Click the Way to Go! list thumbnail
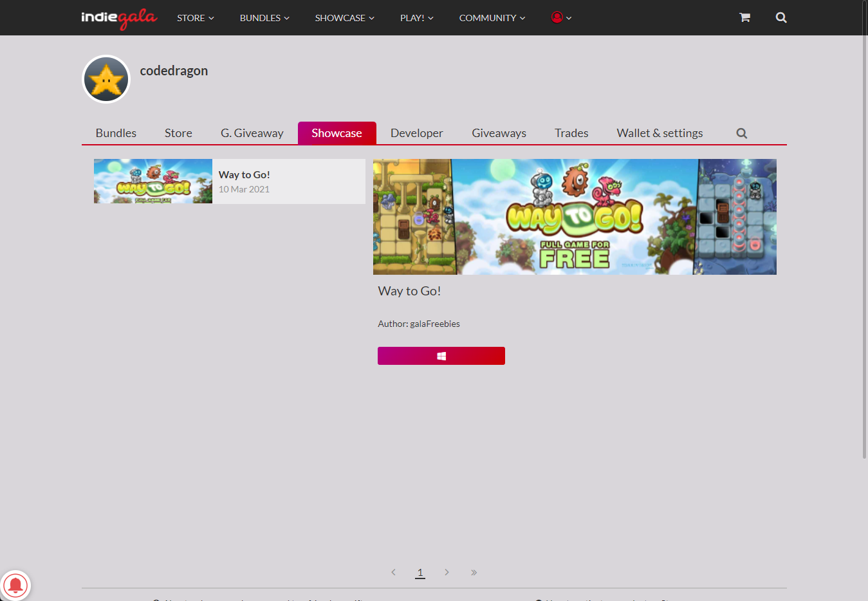Image resolution: width=868 pixels, height=601 pixels. (153, 181)
